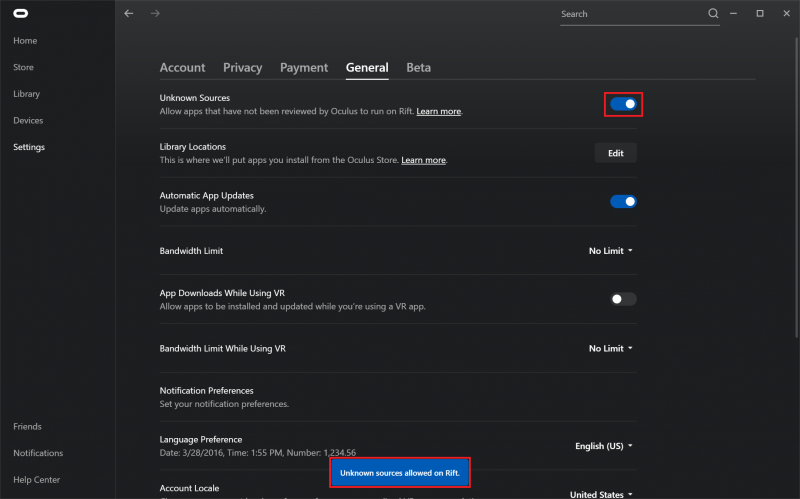Open Store in the sidebar
The image size is (800, 499).
23,67
